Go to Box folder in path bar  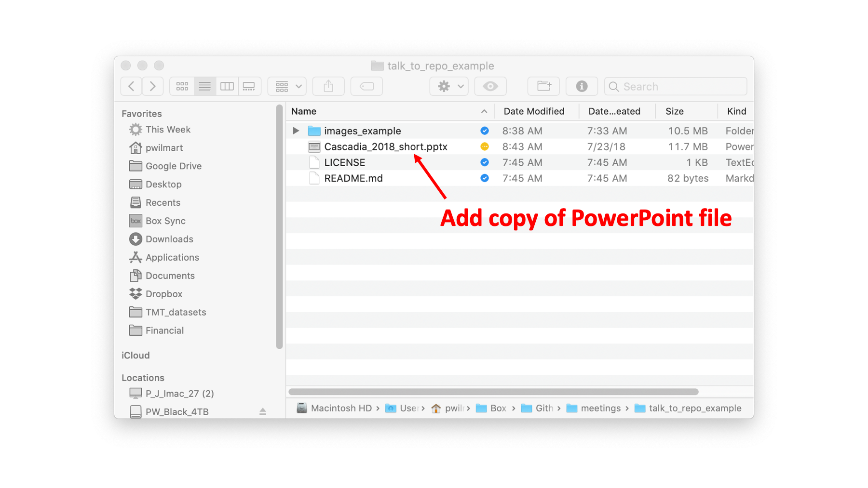tap(491, 408)
